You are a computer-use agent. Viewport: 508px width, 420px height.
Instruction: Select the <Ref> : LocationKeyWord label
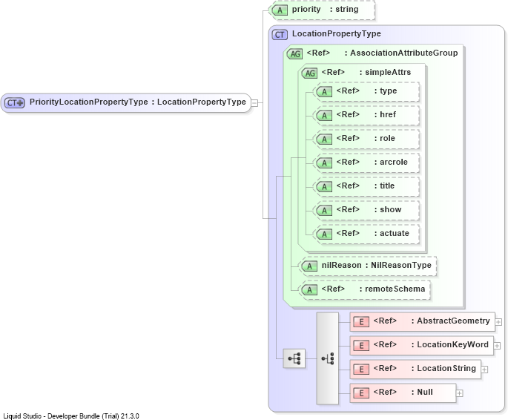pos(431,344)
